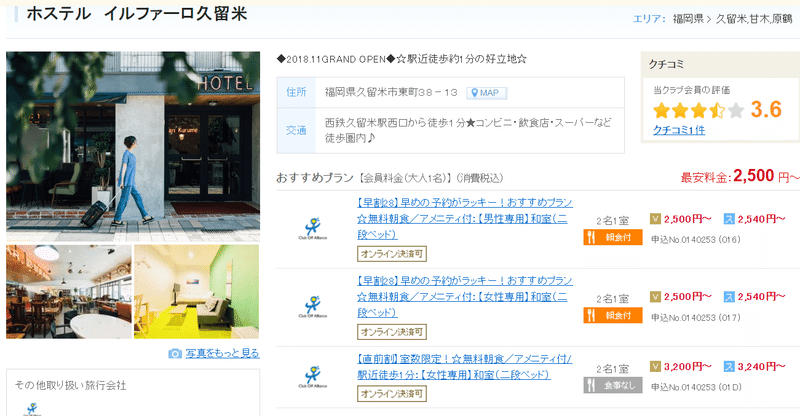This screenshot has height=416, width=800.
Task: Click blue price icon beside 2,540円 in plan 016
Action: (729, 219)
